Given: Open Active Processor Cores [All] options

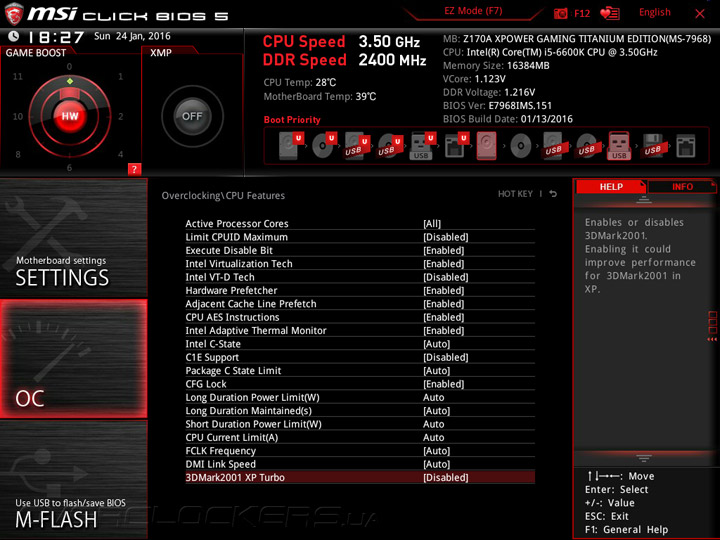Looking at the screenshot, I should (432, 224).
